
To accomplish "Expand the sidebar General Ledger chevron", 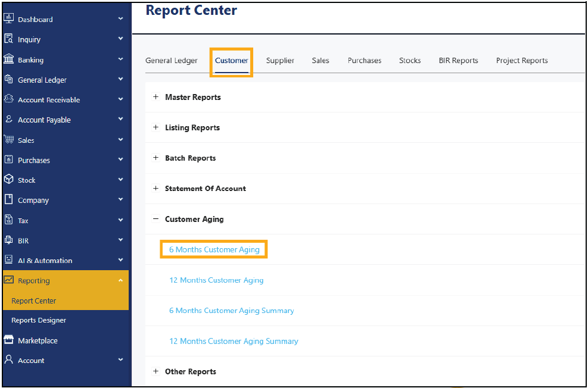I will (120, 79).
